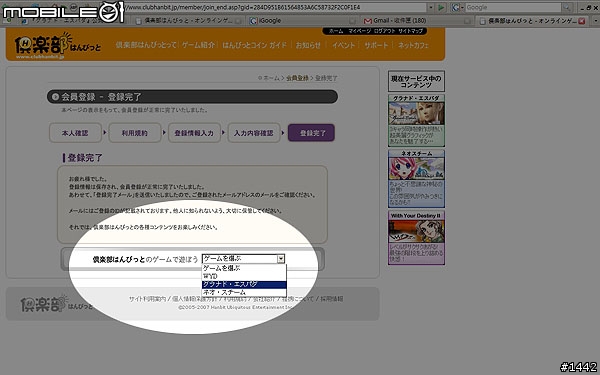
Task: Open the With Your Destiny II banner
Action: [416, 238]
